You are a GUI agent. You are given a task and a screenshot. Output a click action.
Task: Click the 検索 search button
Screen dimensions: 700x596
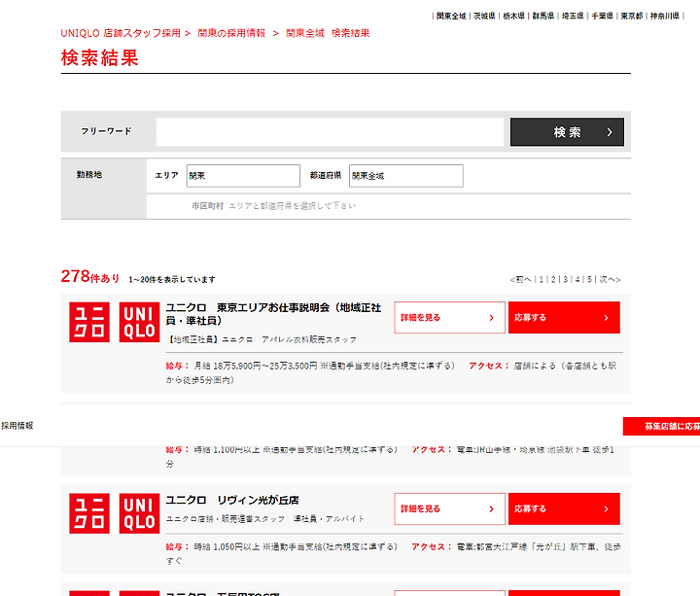coord(567,131)
